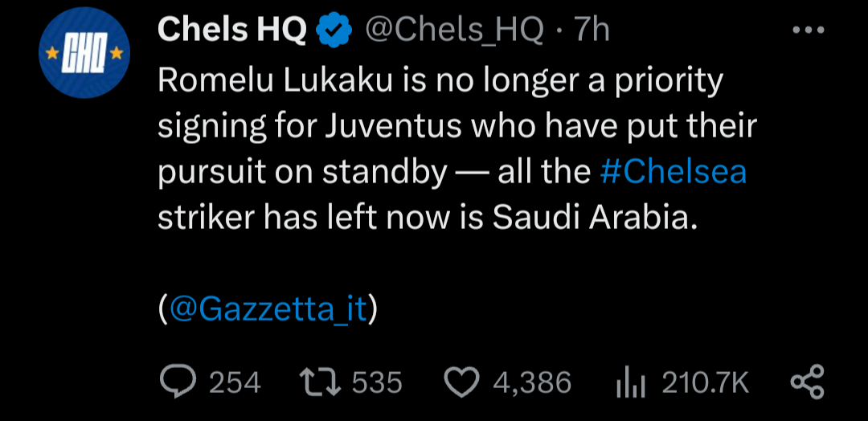Click the @Chels_HQ handle
The height and width of the screenshot is (421, 868).
455,31
